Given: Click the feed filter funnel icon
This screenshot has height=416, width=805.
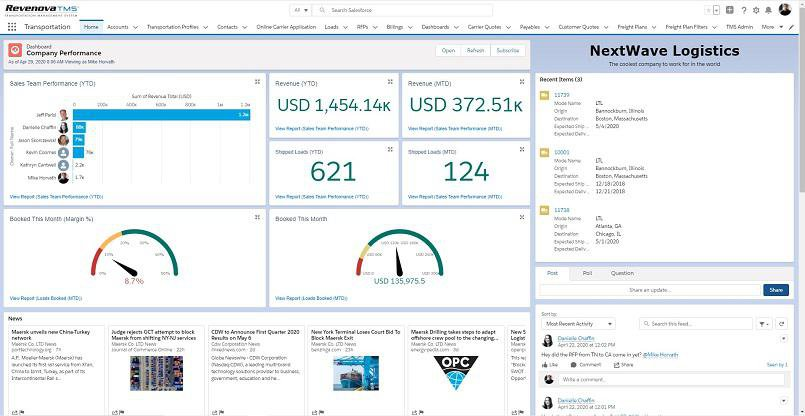Looking at the screenshot, I should (764, 324).
